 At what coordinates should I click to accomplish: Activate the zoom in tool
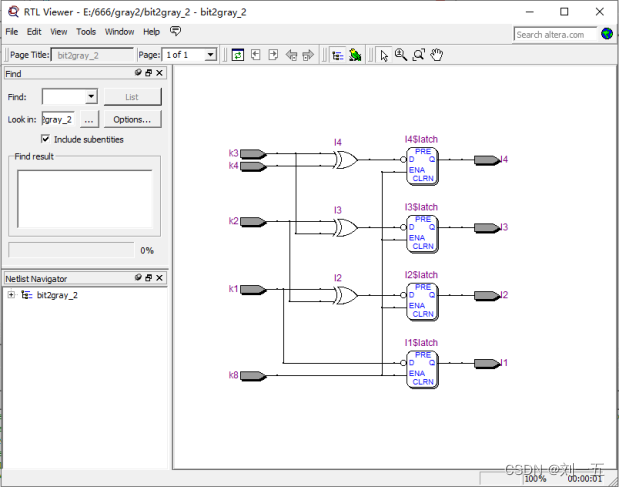(401, 55)
